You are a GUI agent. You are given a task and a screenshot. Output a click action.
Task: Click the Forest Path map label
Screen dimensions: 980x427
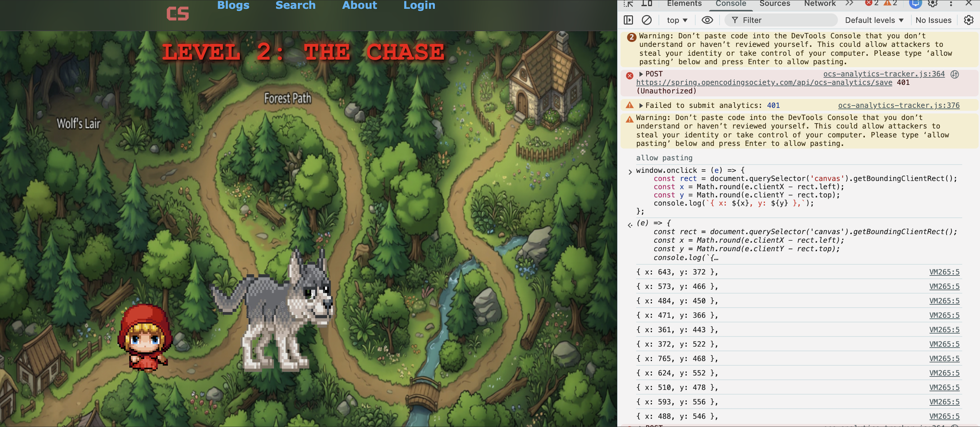pyautogui.click(x=288, y=98)
